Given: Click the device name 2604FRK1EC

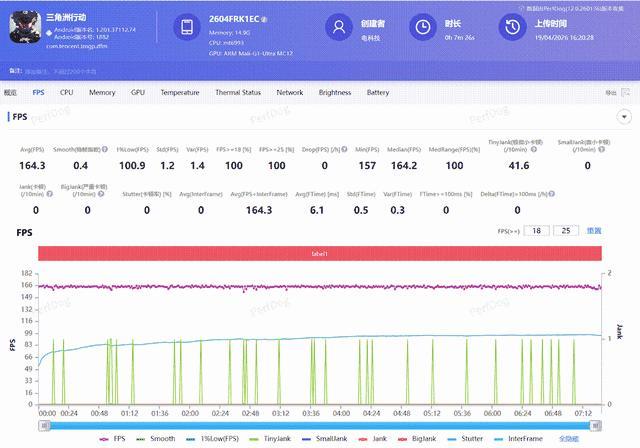Looking at the screenshot, I should tap(234, 19).
